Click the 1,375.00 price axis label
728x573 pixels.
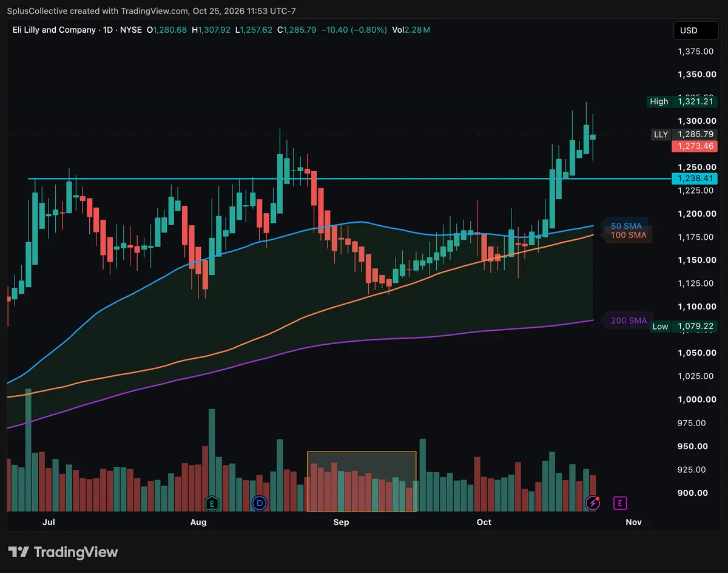695,52
